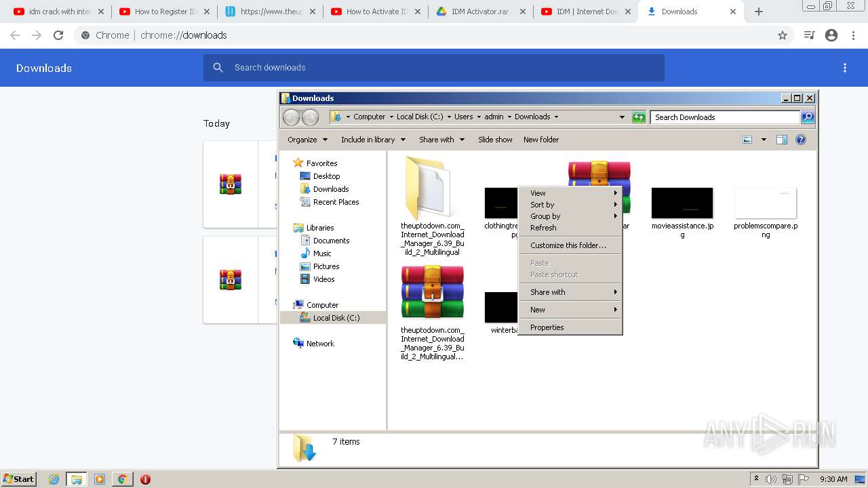868x488 pixels.
Task: Expand the address bar history dropdown
Action: (x=622, y=117)
